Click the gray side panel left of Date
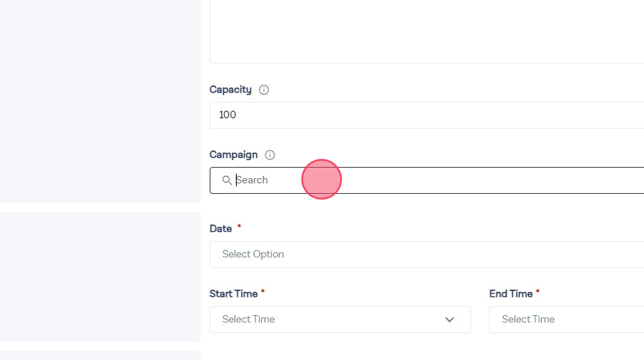This screenshot has height=360, width=644. [100, 277]
